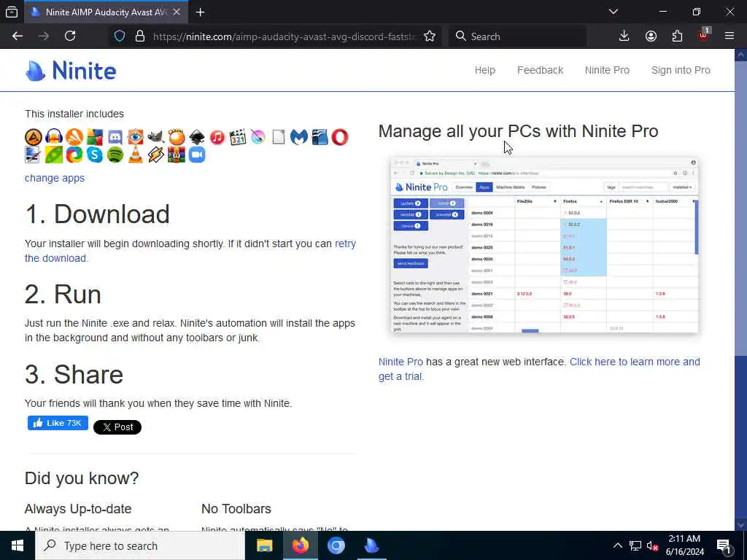The image size is (747, 560).
Task: Click the taskbar search box
Action: pyautogui.click(x=140, y=545)
